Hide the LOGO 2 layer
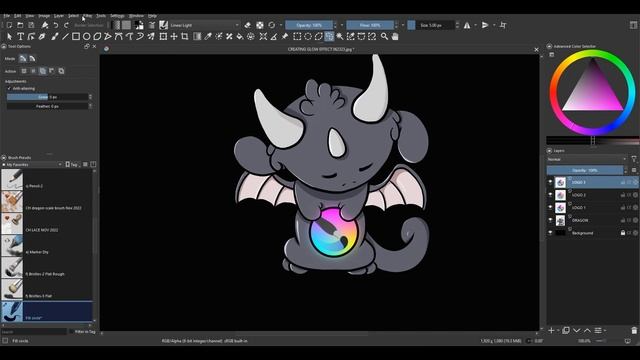The height and width of the screenshot is (360, 640). tap(550, 195)
